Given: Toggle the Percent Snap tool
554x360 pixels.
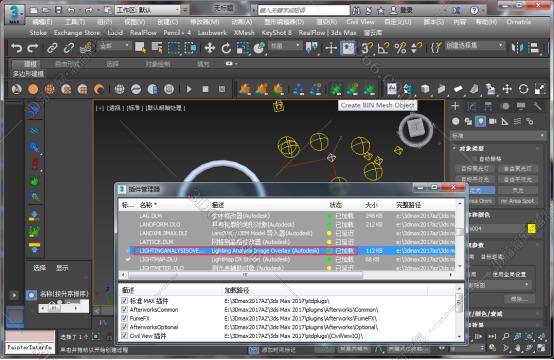Looking at the screenshot, I should click(x=400, y=48).
